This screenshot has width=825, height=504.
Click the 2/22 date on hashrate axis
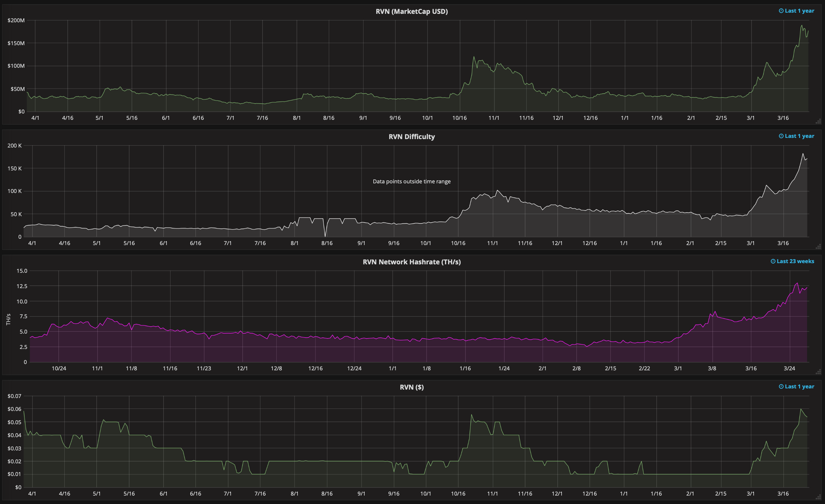[645, 369]
